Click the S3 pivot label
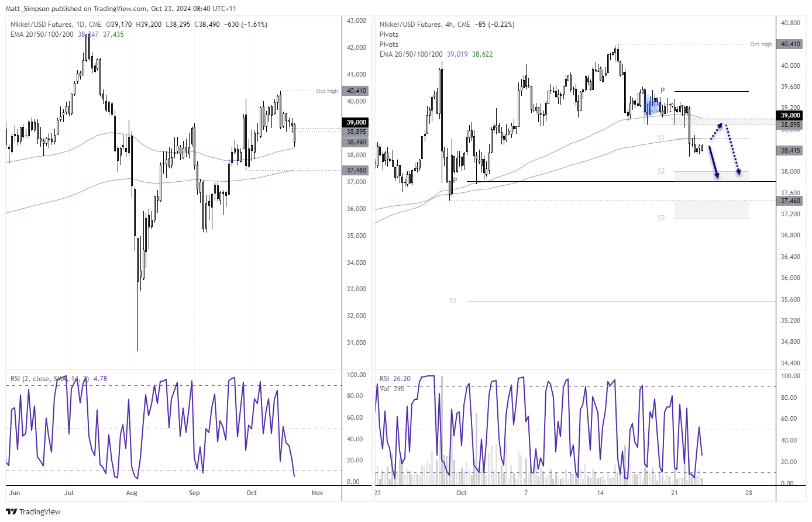812x522 pixels. pos(661,218)
